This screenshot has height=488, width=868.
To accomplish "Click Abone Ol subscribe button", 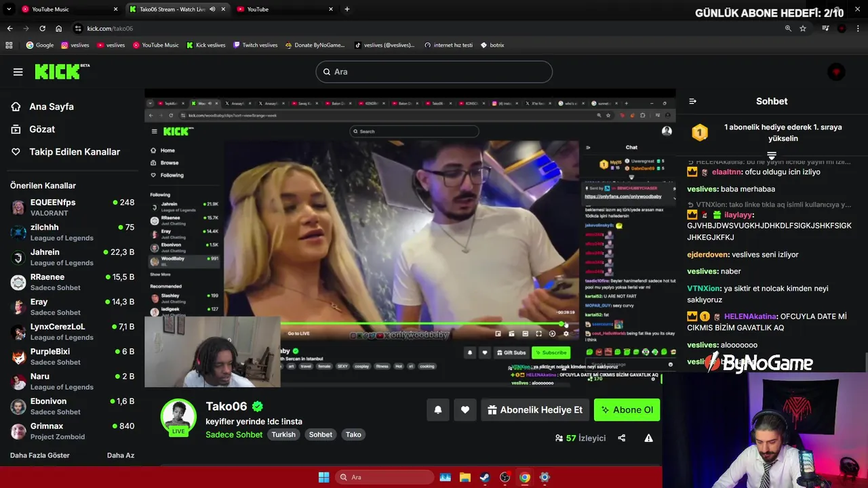I will 627,409.
